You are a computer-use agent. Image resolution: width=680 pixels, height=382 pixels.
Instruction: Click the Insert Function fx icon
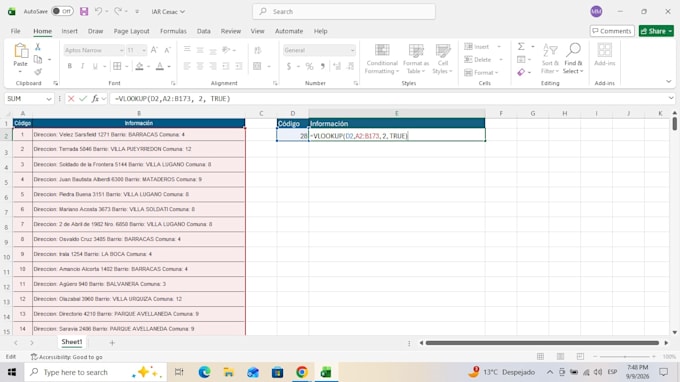pos(95,99)
